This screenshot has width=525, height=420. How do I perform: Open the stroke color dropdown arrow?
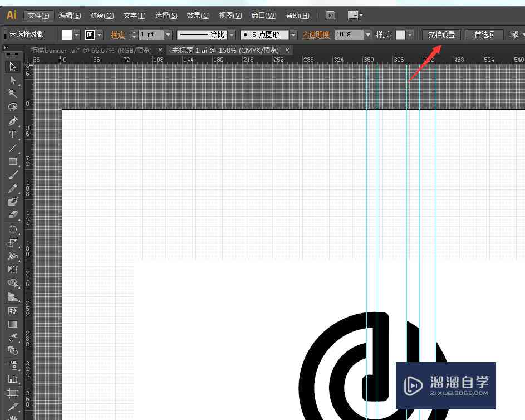coord(100,35)
